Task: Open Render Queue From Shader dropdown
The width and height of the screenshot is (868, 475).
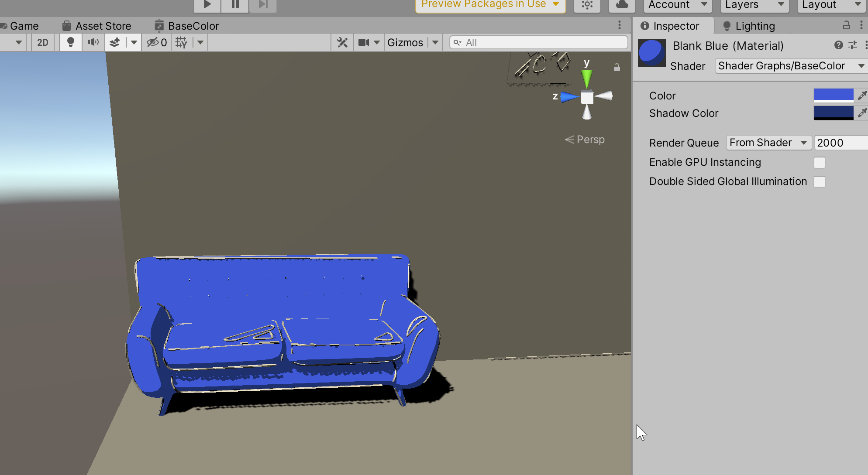Action: pyautogui.click(x=768, y=143)
